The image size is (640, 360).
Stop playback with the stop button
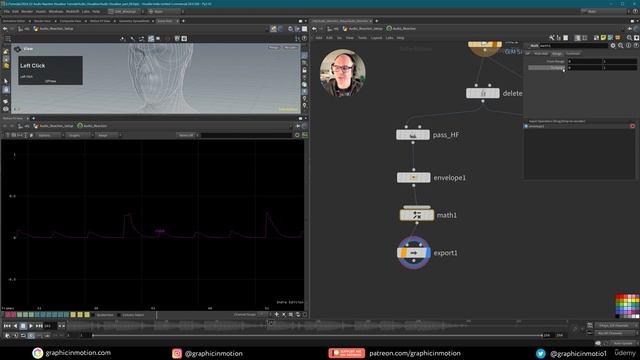pos(23,326)
